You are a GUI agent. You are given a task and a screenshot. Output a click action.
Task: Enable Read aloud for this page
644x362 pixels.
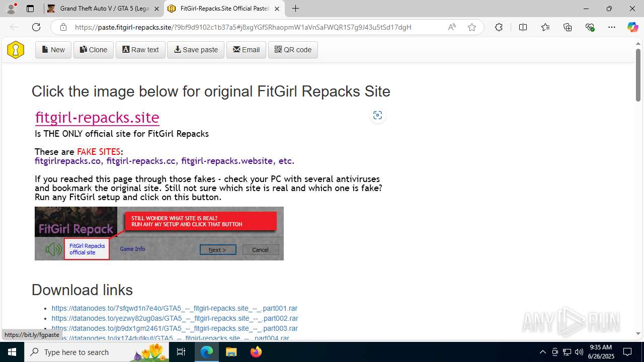coord(452,27)
